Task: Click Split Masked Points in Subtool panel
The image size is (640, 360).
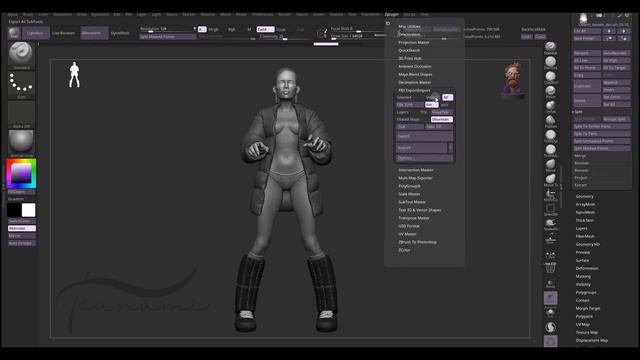Action: (601, 149)
